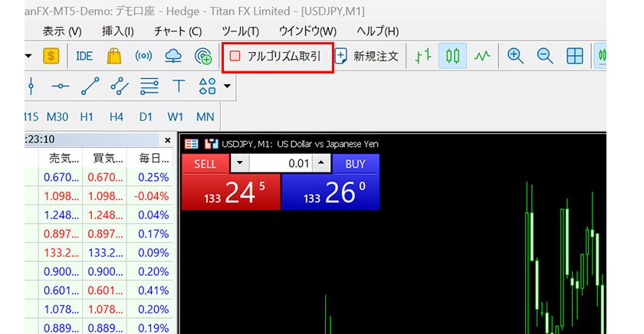Expand the shapes tool dropdown arrow
This screenshot has width=644, height=334.
click(227, 86)
